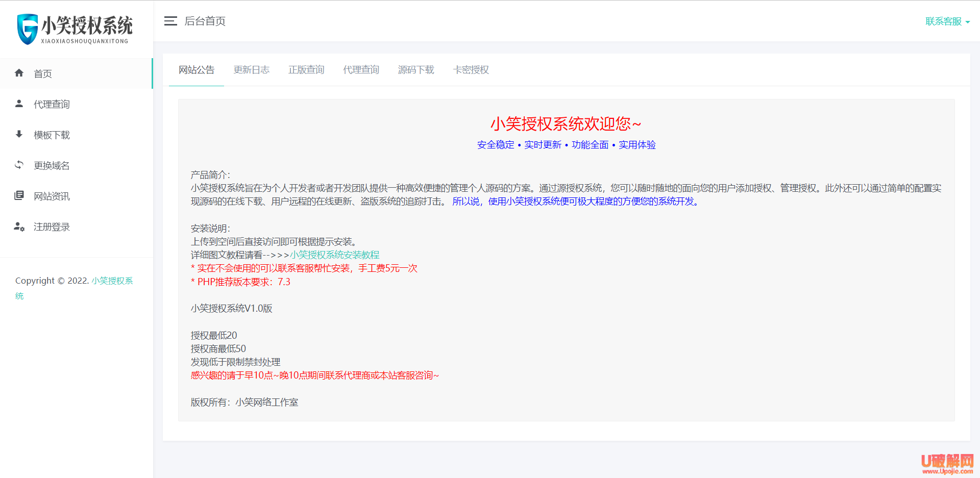This screenshot has width=980, height=478.
Task: Toggle the hamburger menu to collapse sidebar
Action: click(x=170, y=21)
